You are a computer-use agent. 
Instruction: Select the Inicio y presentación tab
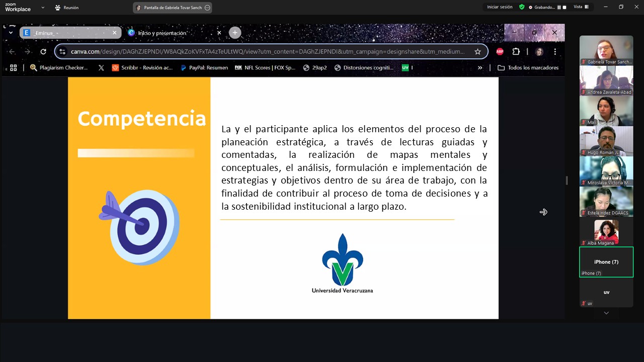coord(171,33)
